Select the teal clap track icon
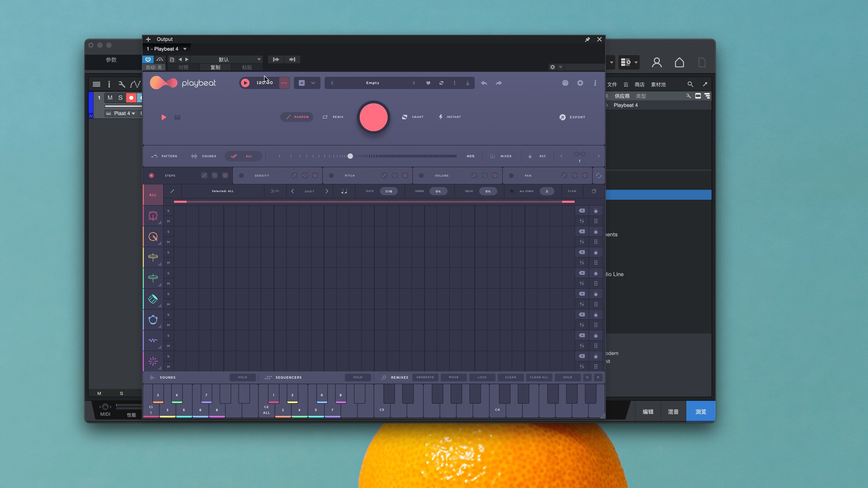868x488 pixels. click(153, 299)
